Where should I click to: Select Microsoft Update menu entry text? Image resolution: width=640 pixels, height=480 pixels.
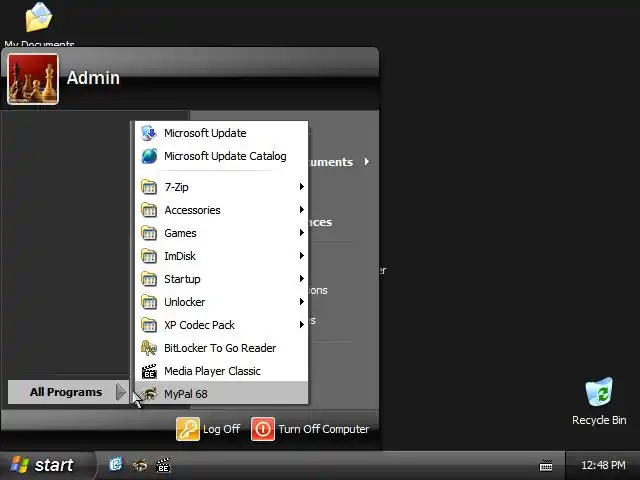tap(205, 133)
